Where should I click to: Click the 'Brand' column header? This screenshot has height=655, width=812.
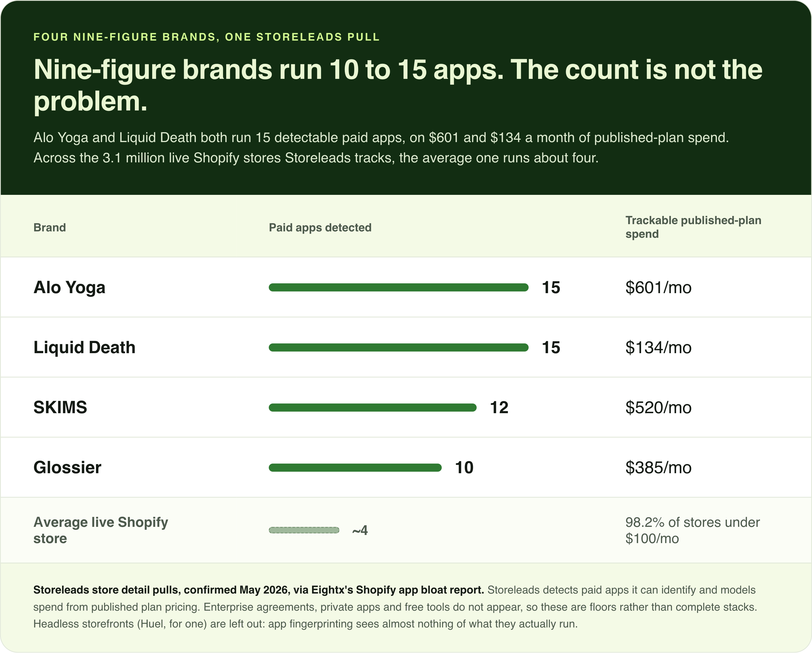(x=49, y=228)
